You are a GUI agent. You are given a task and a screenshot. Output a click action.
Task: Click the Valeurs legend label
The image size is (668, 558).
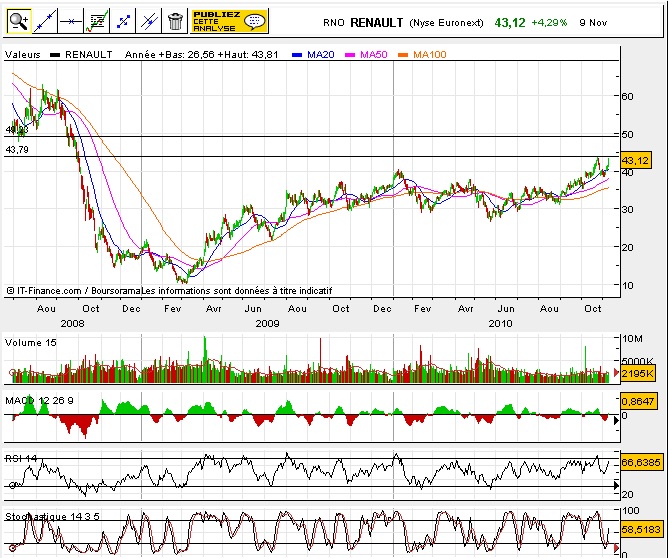tap(23, 55)
